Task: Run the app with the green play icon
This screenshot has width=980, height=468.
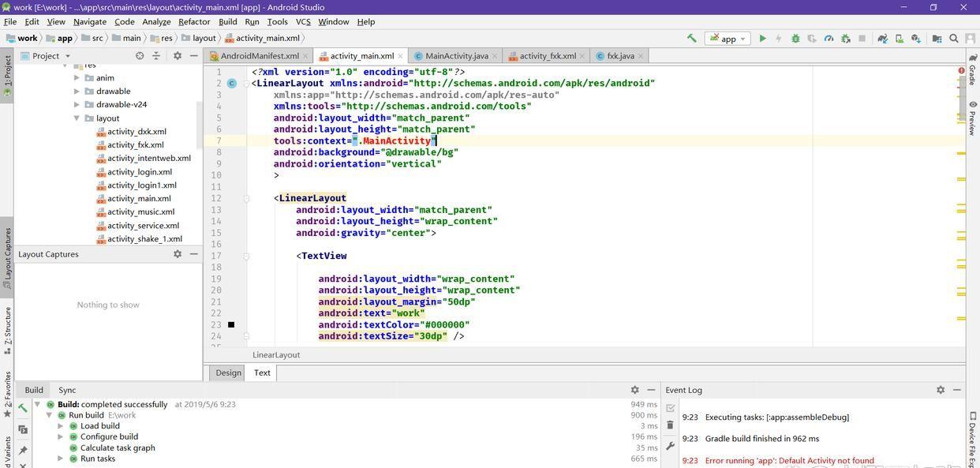Action: point(762,38)
